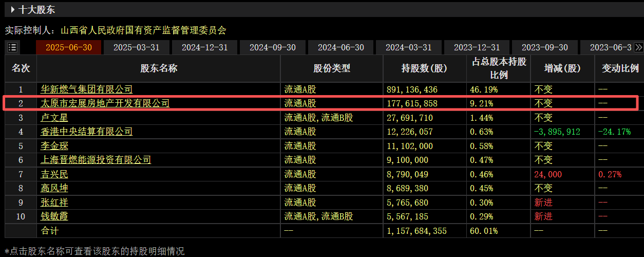Click the total ratio 60.01%
This screenshot has height=257, width=644.
click(484, 231)
